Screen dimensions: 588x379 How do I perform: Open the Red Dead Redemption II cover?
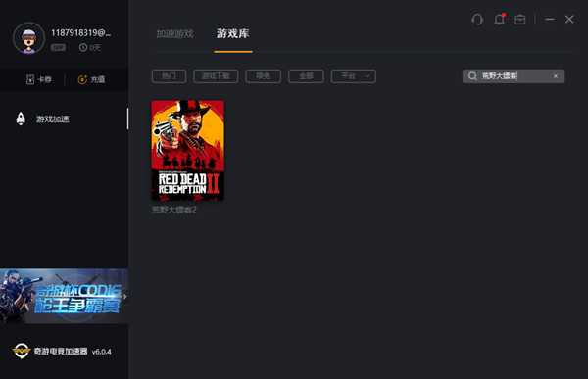tap(187, 150)
